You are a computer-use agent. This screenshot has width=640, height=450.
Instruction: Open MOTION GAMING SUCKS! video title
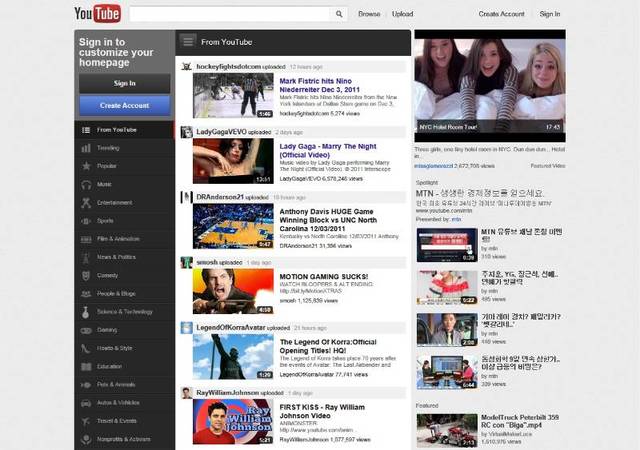pyautogui.click(x=324, y=276)
